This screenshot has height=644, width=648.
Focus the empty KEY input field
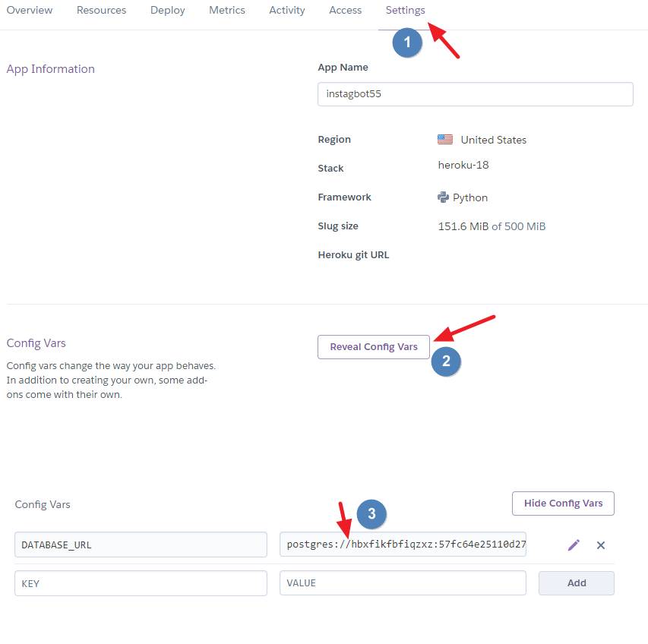(141, 583)
